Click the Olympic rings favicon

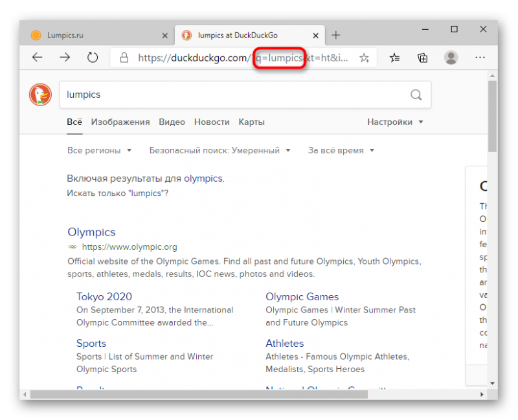tap(73, 247)
